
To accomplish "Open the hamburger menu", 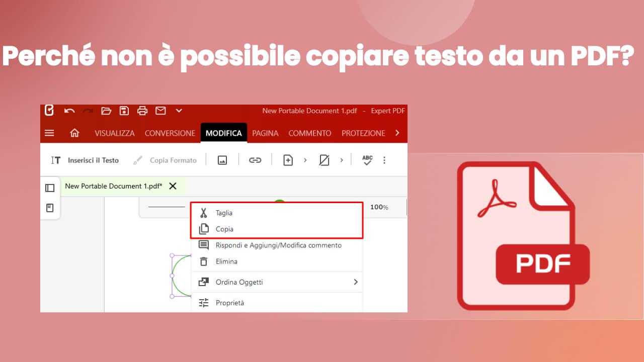I will pos(49,133).
